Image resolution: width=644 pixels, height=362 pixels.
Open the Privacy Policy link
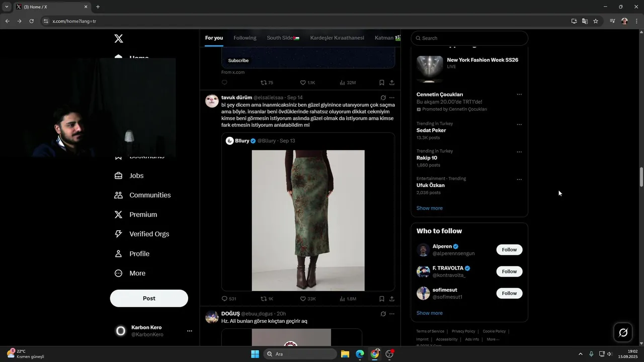463,331
